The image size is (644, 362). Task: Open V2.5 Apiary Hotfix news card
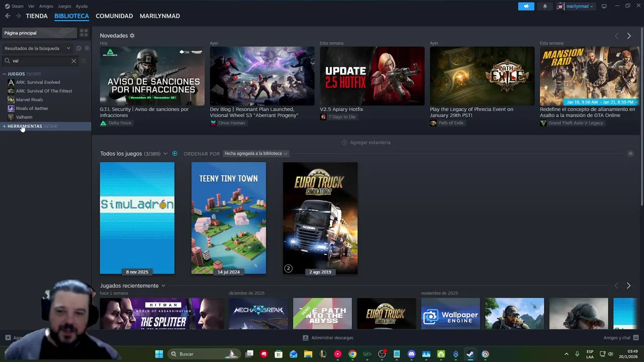[372, 76]
